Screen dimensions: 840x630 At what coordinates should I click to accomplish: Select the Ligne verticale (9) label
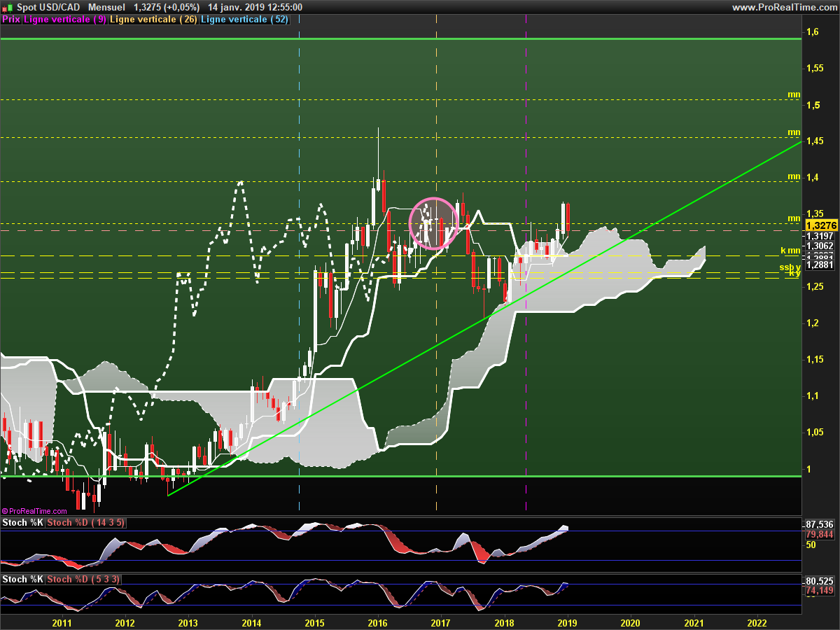[65, 20]
